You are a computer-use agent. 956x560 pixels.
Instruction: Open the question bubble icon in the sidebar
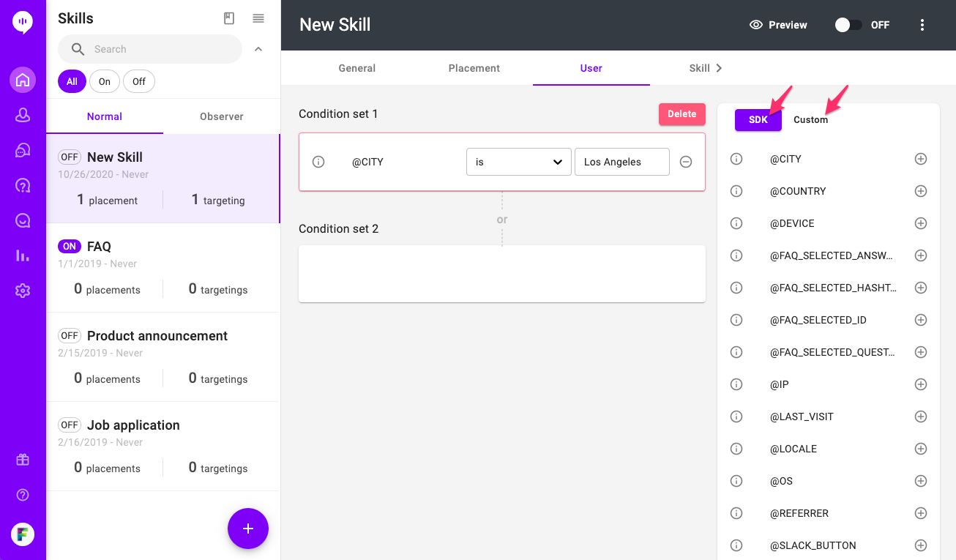tap(23, 185)
